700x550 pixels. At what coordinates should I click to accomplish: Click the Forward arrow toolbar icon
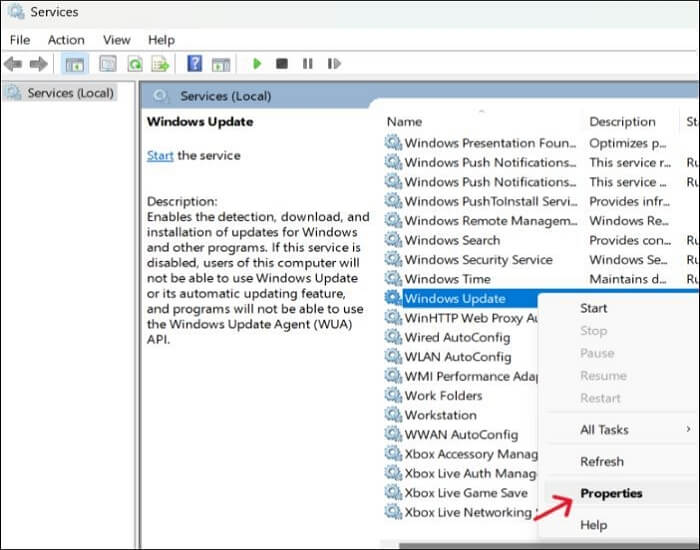pyautogui.click(x=38, y=64)
